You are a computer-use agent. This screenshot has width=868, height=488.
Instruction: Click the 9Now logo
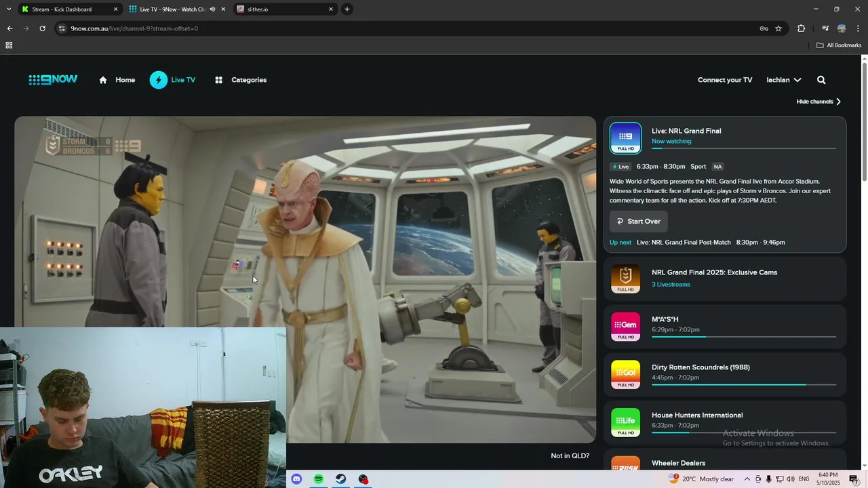pyautogui.click(x=53, y=79)
